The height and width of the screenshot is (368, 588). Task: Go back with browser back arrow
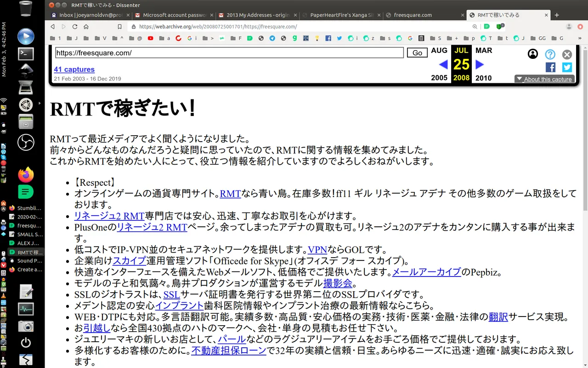(52, 27)
